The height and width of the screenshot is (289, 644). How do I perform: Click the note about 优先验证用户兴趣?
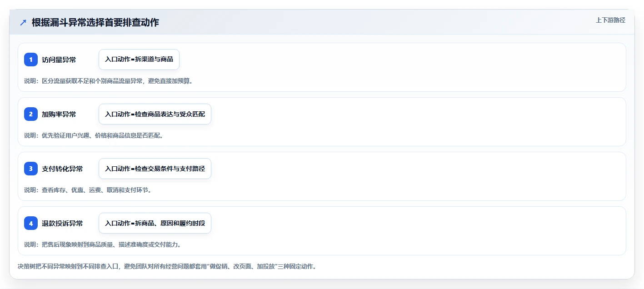click(94, 135)
